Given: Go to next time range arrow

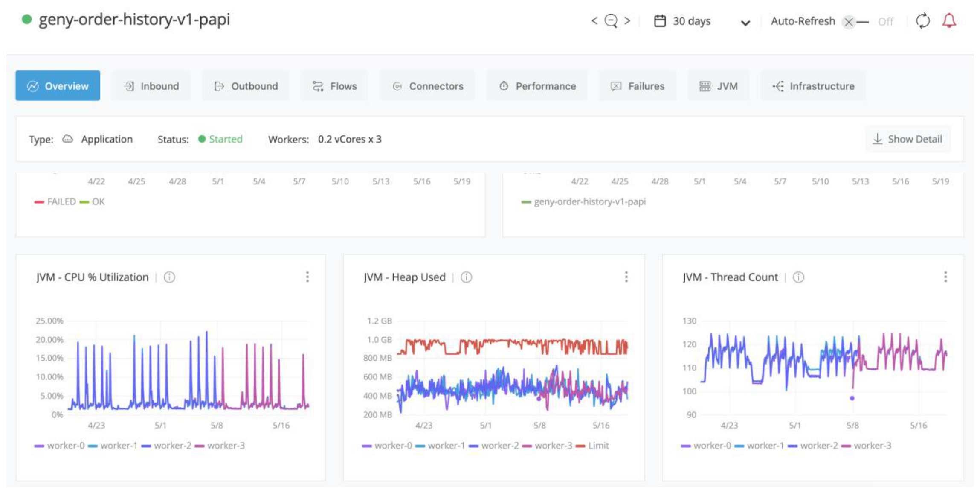Looking at the screenshot, I should 627,20.
